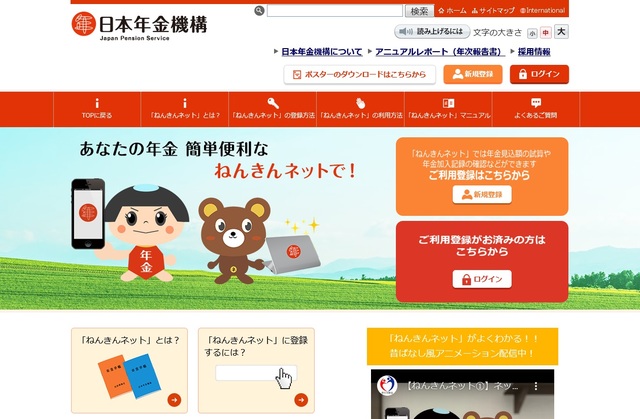Click the Japan Pension Service logo
640x419 pixels.
click(140, 26)
